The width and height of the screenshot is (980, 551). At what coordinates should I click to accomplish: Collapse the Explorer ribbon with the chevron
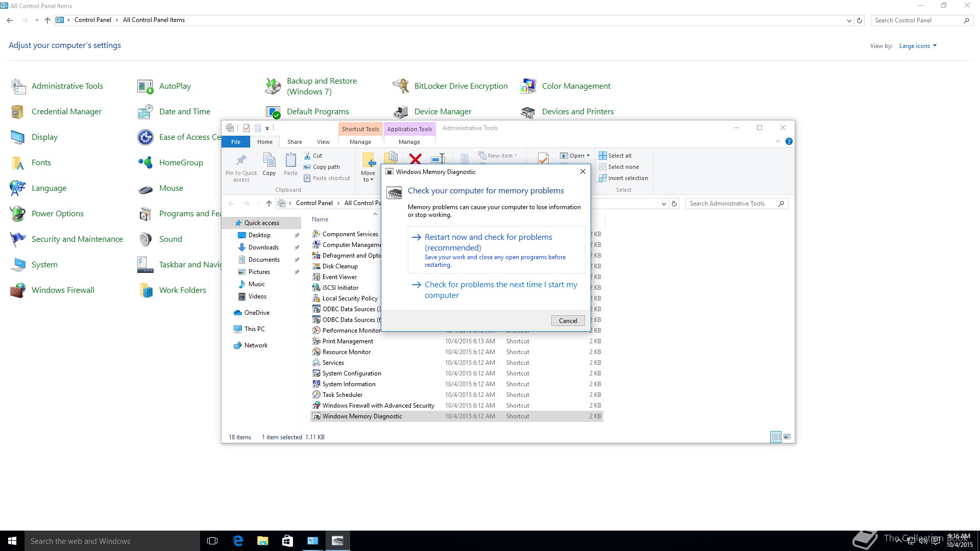pyautogui.click(x=778, y=141)
